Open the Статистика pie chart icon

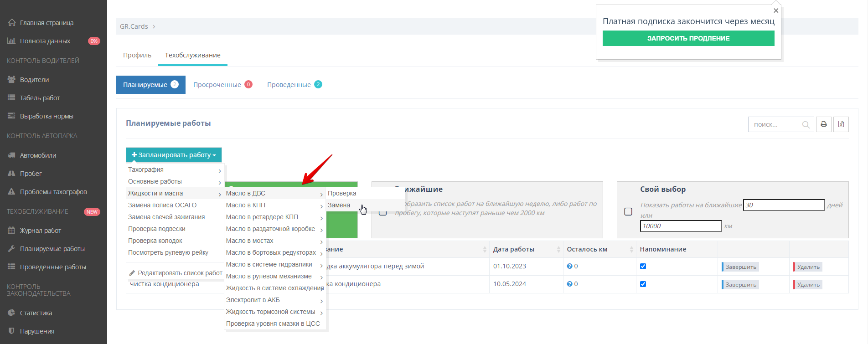click(11, 313)
